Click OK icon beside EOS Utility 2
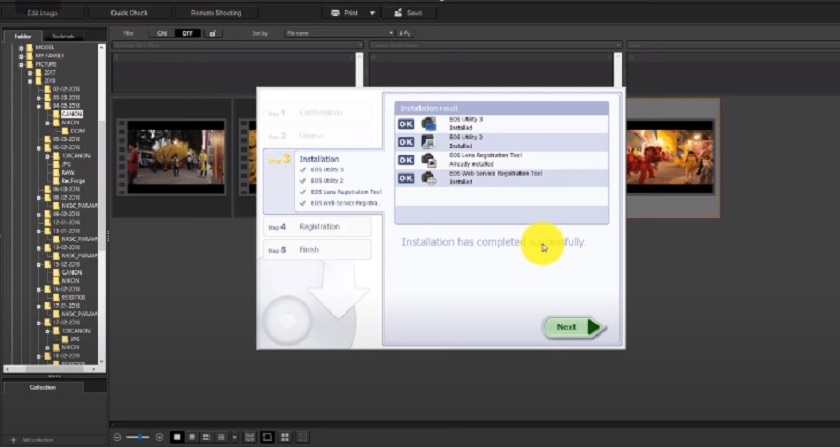Viewport: 840px width, 447px height. pyautogui.click(x=406, y=142)
